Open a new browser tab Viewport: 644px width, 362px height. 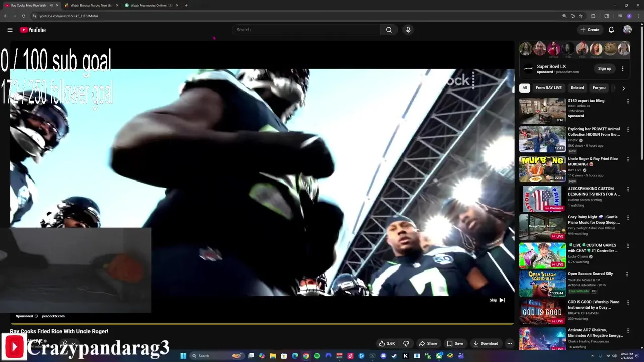click(186, 5)
